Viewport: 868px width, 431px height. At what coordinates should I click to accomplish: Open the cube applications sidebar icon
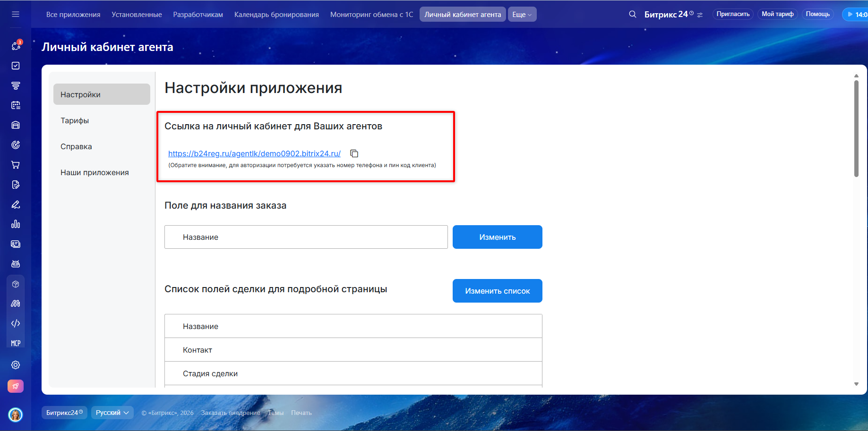pos(16,284)
